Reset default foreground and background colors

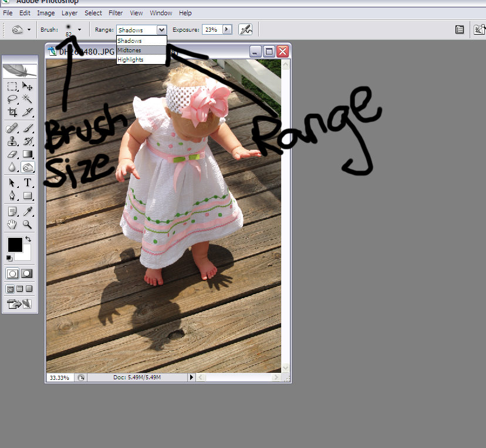point(9,258)
